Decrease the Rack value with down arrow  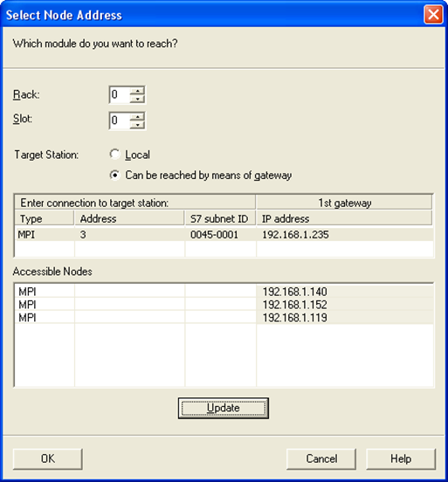pyautogui.click(x=137, y=99)
